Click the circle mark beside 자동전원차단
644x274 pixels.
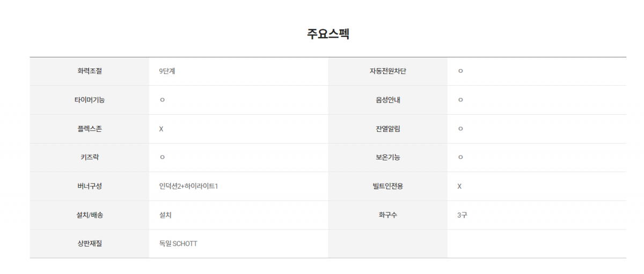click(x=460, y=71)
